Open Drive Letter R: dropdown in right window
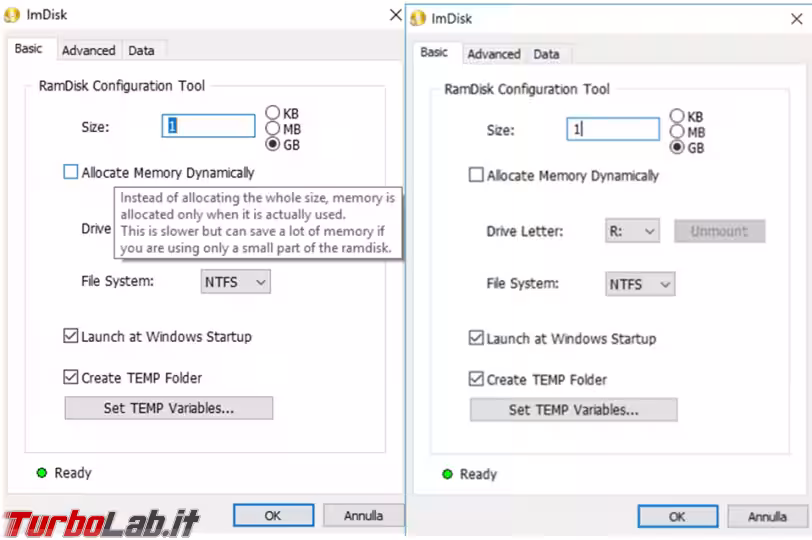 point(632,231)
